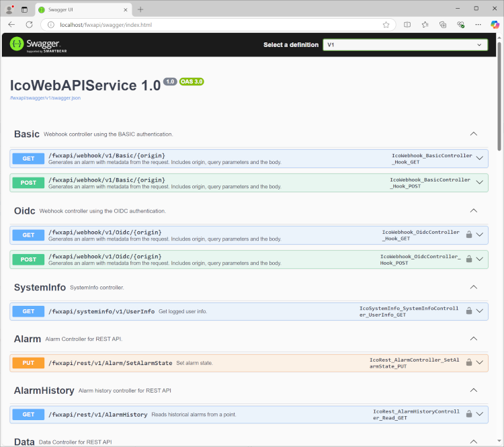Click the Data section heading
The image size is (504, 447).
24,442
